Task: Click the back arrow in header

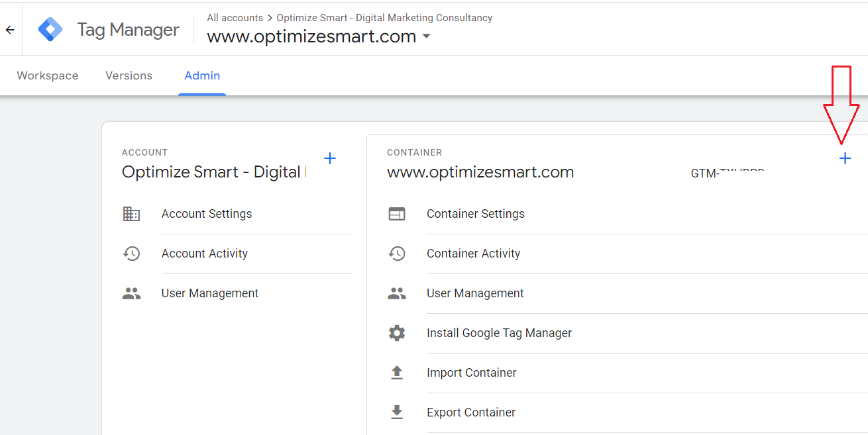Action: tap(10, 30)
